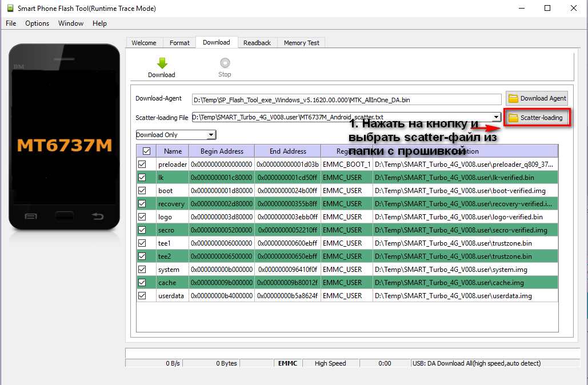Switch to the Format tab
Screen dimensions: 588x385
pos(179,43)
